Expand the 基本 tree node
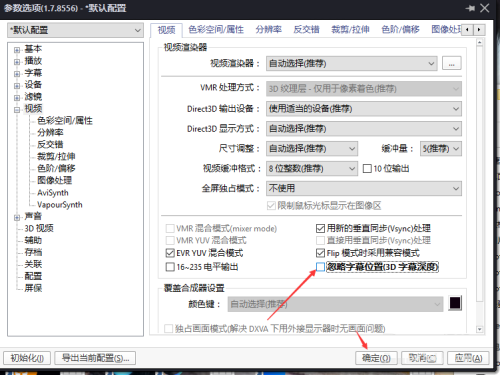Image resolution: width=500 pixels, height=375 pixels. tap(17, 50)
